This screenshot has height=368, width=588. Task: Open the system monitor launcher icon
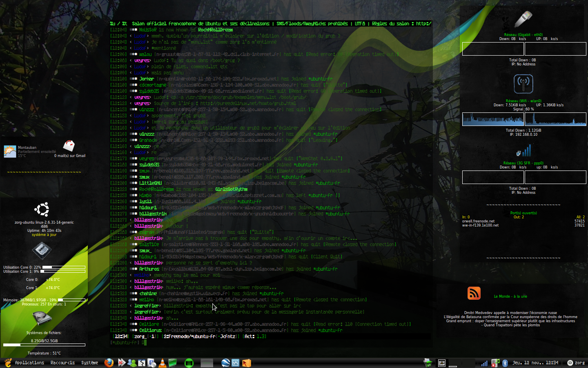[236, 363]
